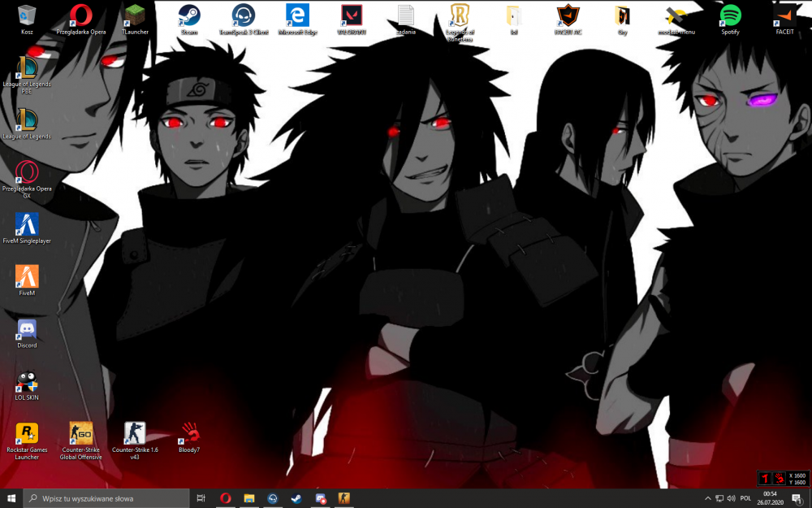
Task: Click the taskbar search box
Action: point(106,498)
